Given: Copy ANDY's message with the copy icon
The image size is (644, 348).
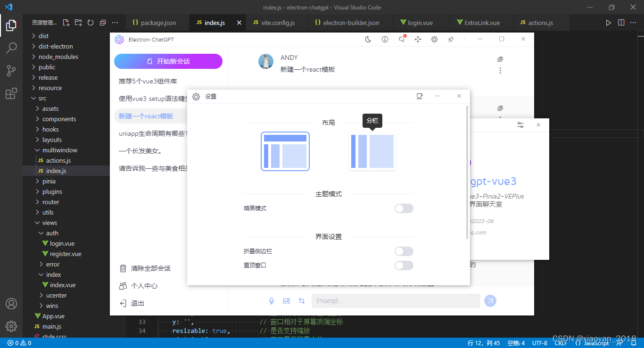Looking at the screenshot, I should pyautogui.click(x=500, y=59).
